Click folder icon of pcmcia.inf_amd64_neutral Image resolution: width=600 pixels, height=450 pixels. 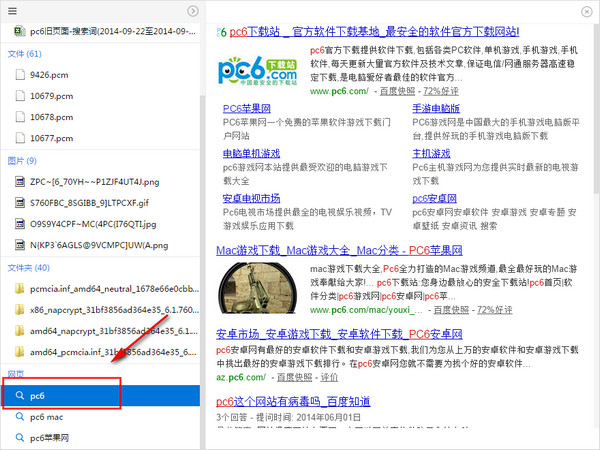coord(20,289)
